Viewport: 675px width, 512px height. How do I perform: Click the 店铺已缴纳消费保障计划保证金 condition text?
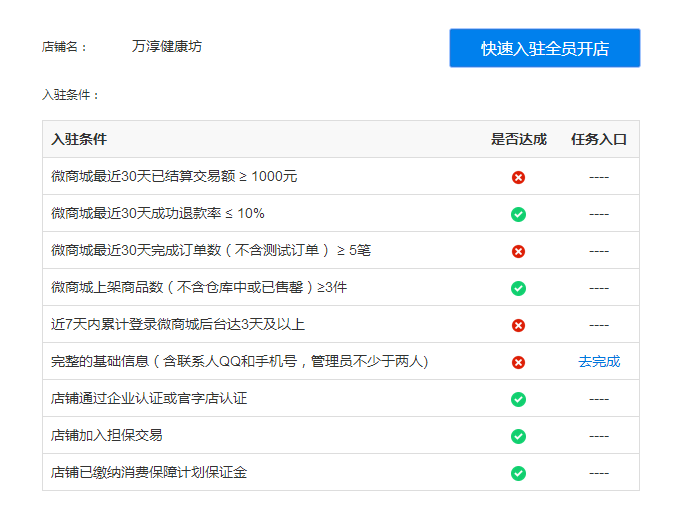(x=149, y=472)
